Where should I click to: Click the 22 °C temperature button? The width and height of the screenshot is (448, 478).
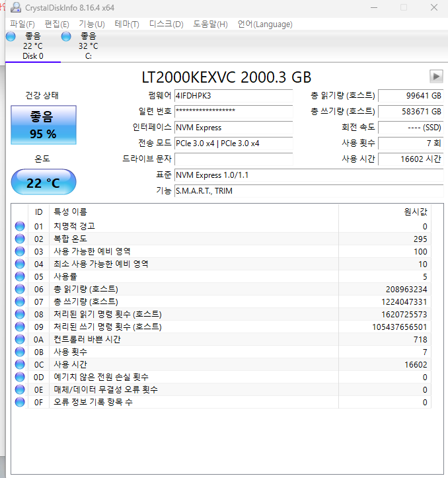point(44,182)
